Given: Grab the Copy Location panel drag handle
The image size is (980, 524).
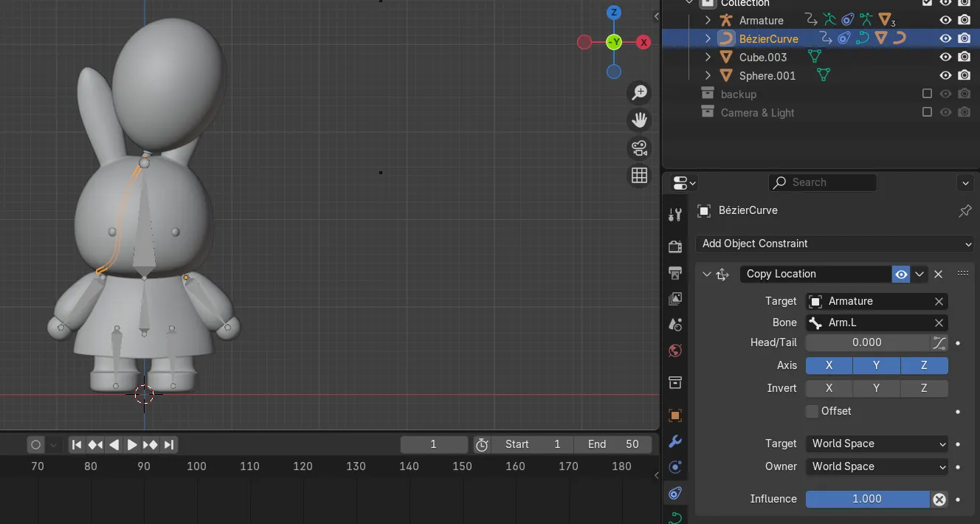Looking at the screenshot, I should pos(962,274).
